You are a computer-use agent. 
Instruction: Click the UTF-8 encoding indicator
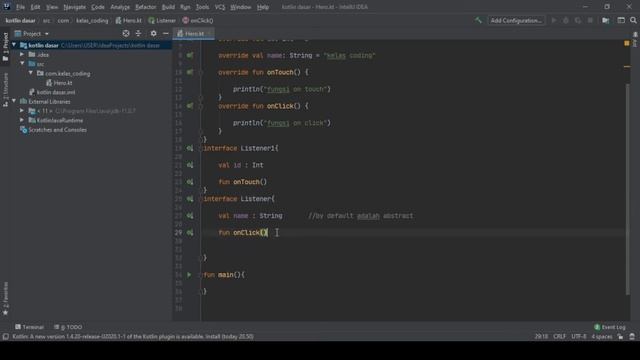point(579,337)
